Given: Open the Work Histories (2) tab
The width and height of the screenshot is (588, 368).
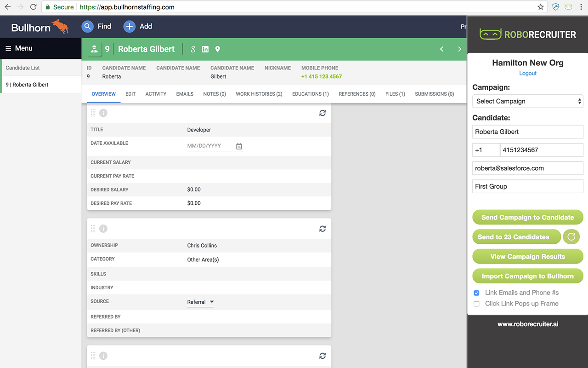Looking at the screenshot, I should (x=259, y=94).
